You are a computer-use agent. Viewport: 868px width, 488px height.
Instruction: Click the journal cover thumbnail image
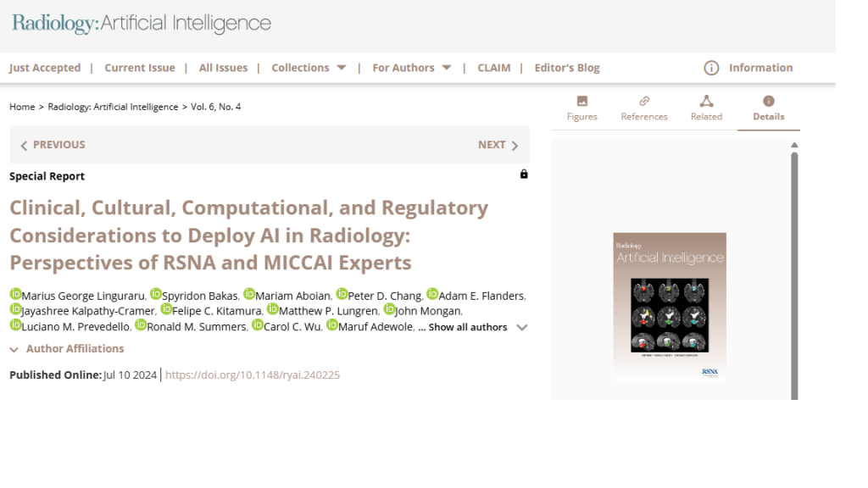point(670,307)
